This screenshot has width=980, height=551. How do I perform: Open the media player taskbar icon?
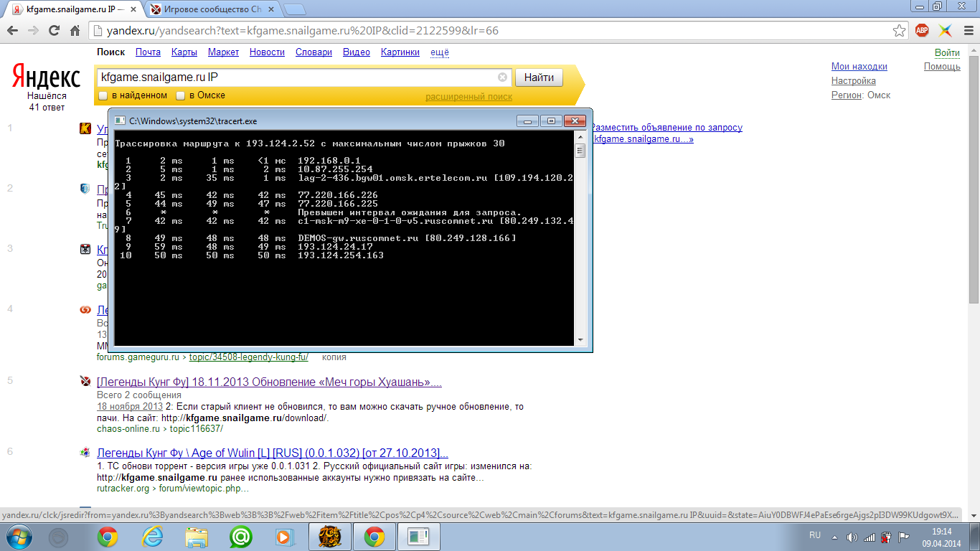(285, 536)
